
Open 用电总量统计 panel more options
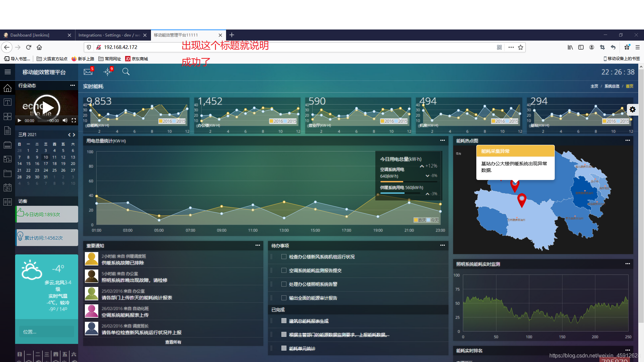(442, 140)
